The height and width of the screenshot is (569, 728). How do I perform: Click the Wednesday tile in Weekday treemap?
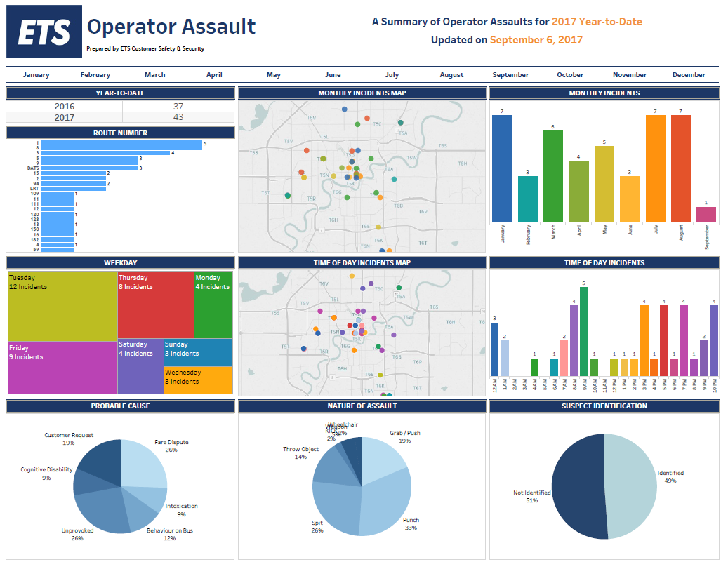pos(198,381)
